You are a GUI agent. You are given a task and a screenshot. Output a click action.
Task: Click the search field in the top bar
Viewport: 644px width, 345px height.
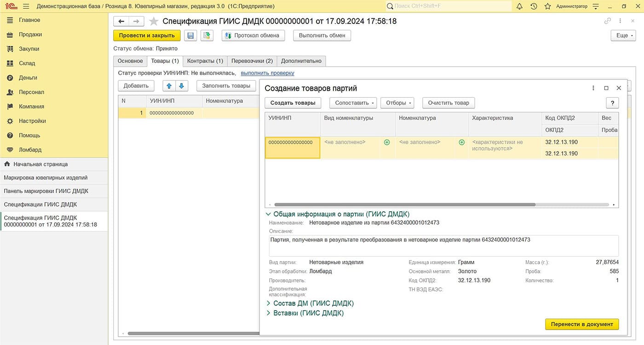coord(448,6)
